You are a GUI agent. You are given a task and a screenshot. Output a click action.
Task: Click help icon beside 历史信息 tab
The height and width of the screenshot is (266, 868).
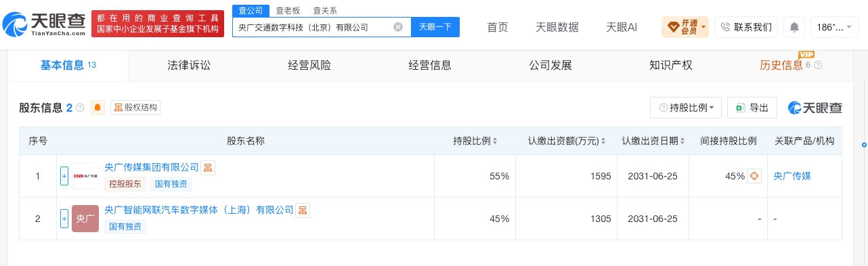818,66
